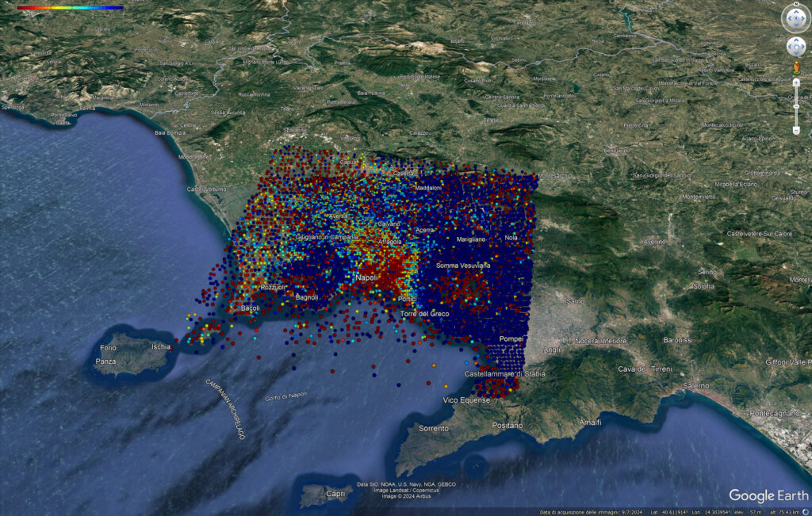Click the Pompei place label
The image size is (812, 516).
tap(512, 339)
